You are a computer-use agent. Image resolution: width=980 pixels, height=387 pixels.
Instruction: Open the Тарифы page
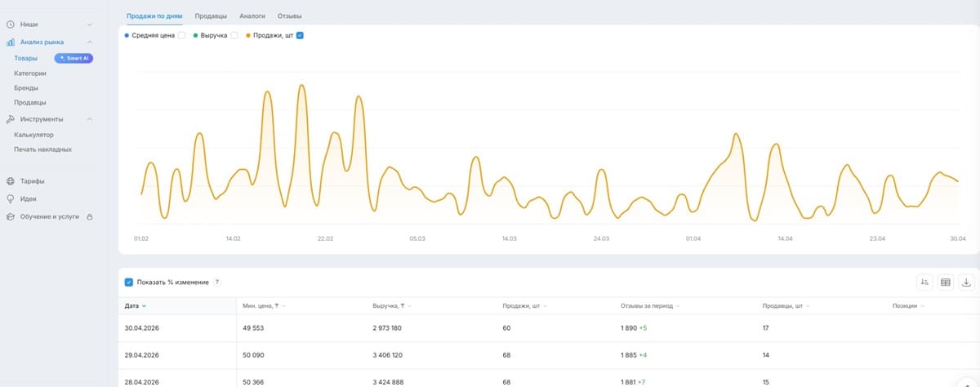pos(33,181)
